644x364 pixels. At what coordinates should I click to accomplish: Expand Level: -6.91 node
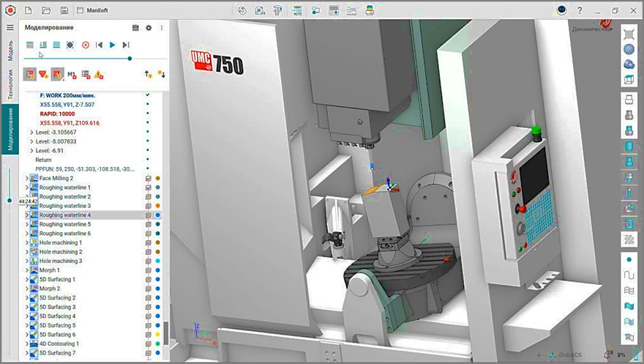click(31, 151)
